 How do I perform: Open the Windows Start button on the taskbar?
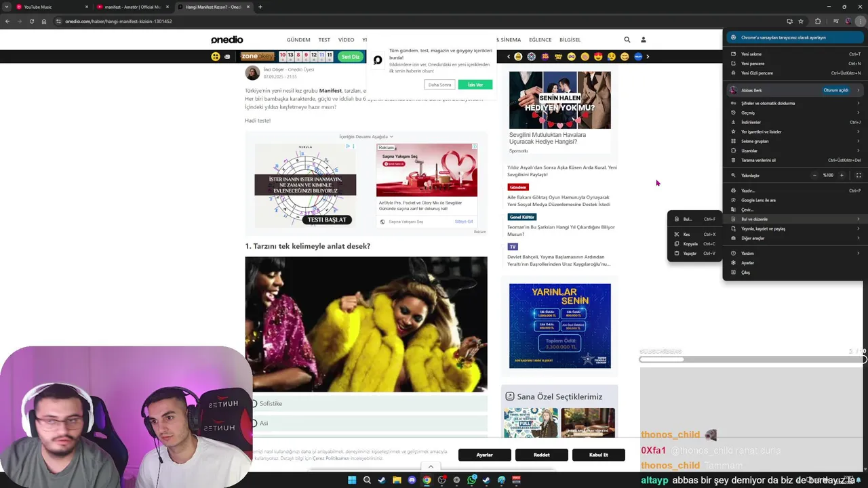click(x=352, y=480)
